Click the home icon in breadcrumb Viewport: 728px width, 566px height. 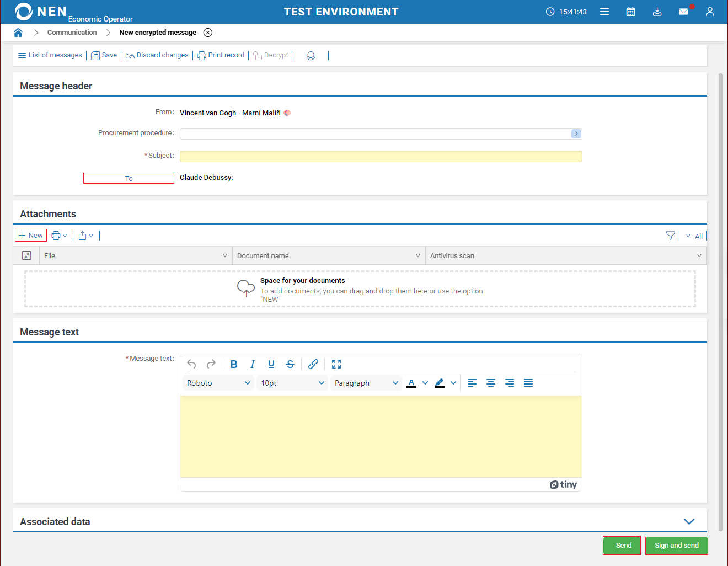click(18, 33)
